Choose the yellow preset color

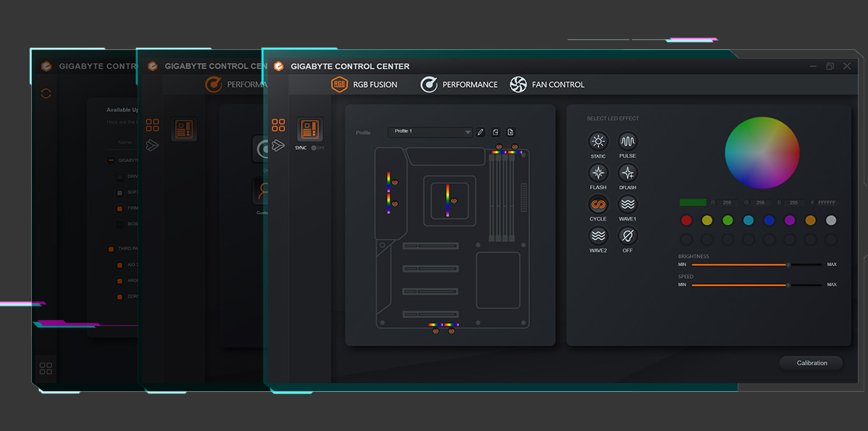click(x=707, y=220)
